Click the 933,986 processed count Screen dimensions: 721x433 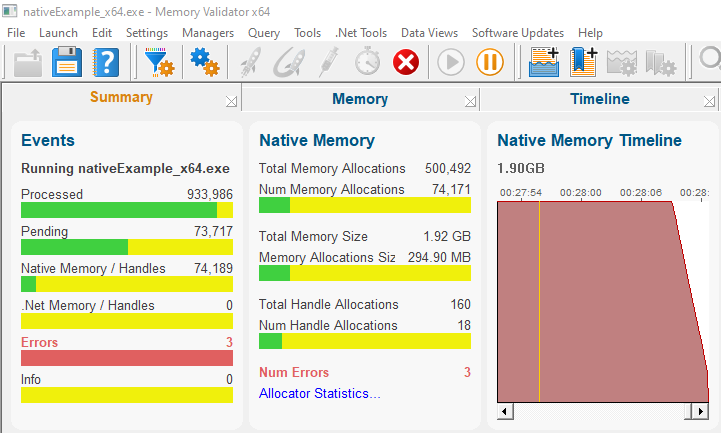(x=210, y=194)
